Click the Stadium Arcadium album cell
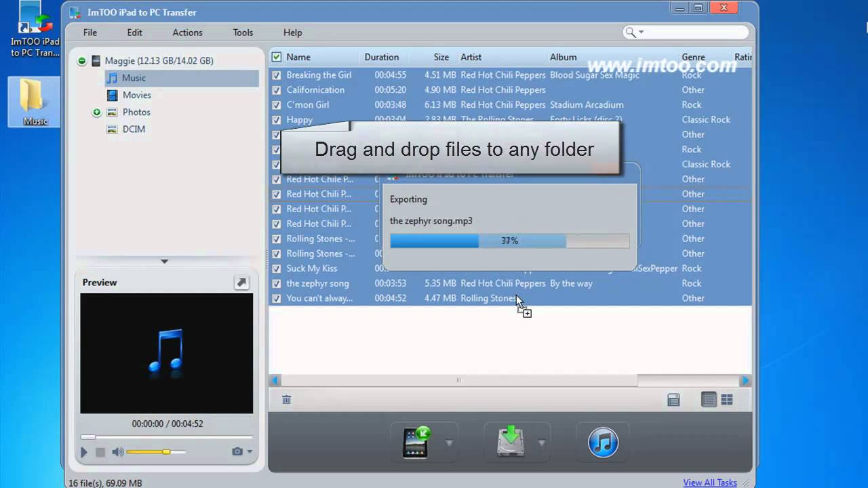The image size is (868, 488). click(x=587, y=104)
